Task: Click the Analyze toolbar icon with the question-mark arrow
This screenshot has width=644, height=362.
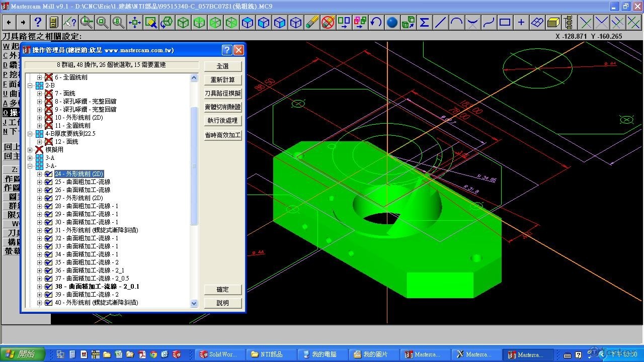Action: click(70, 23)
